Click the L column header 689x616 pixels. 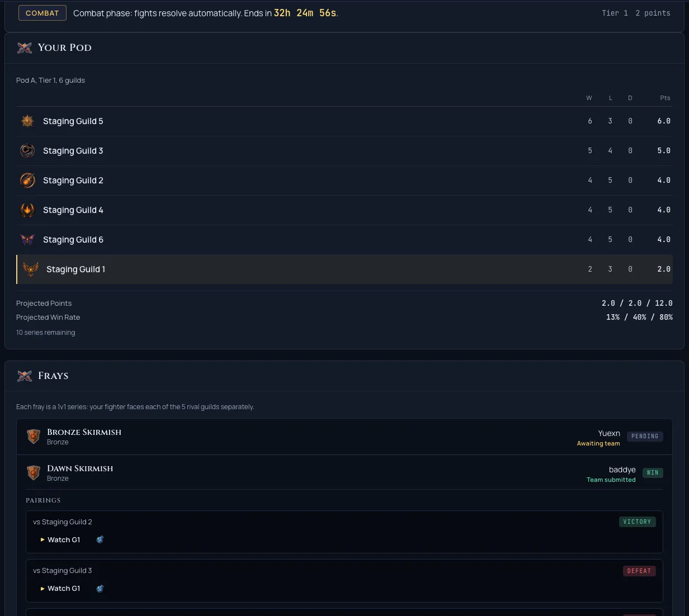610,98
